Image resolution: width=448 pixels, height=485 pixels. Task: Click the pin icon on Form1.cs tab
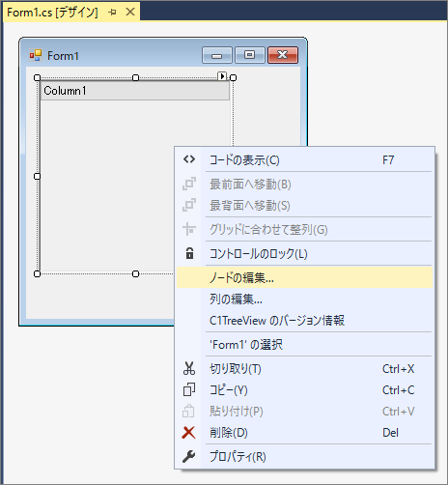click(112, 13)
